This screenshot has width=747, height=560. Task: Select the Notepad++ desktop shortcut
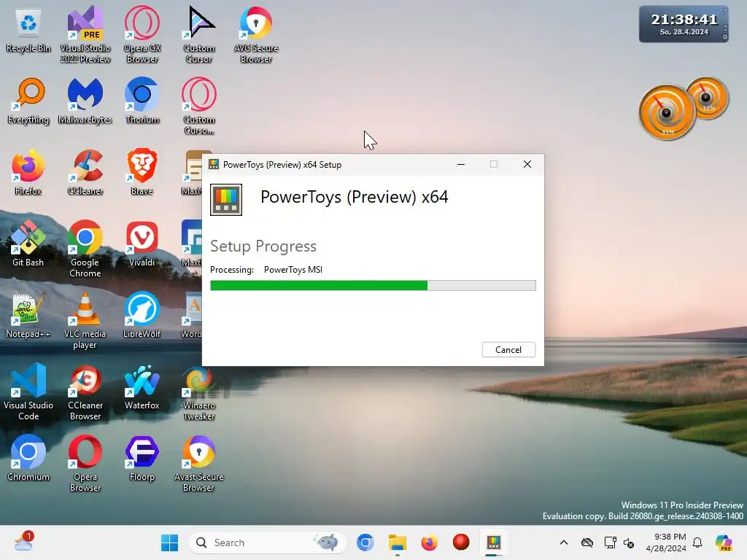coord(28,316)
